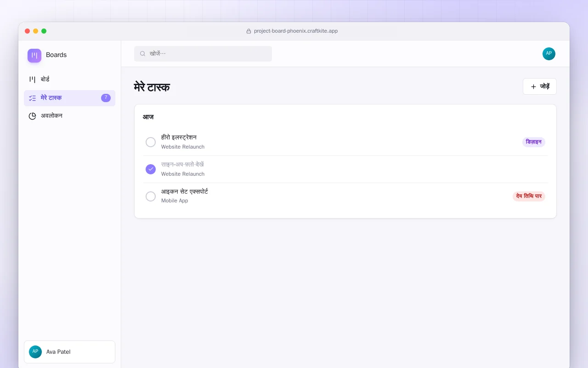
Task: Click the डिज़ाइन tag
Action: click(534, 142)
